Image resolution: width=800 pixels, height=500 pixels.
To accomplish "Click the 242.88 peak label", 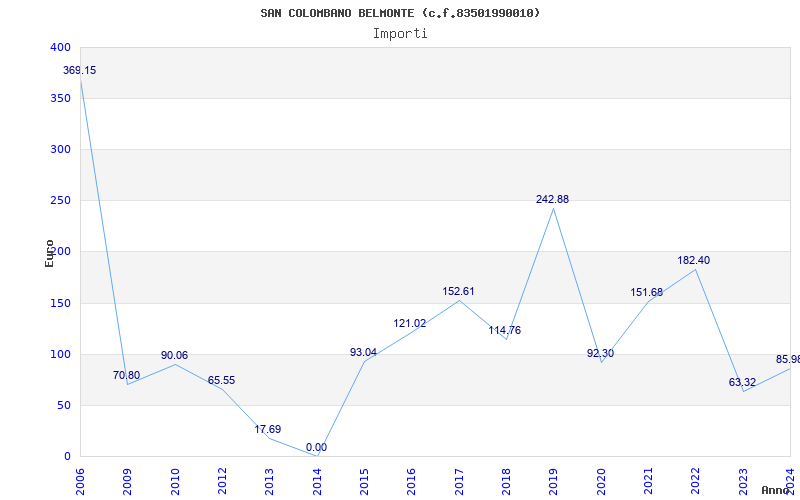I will click(x=552, y=199).
